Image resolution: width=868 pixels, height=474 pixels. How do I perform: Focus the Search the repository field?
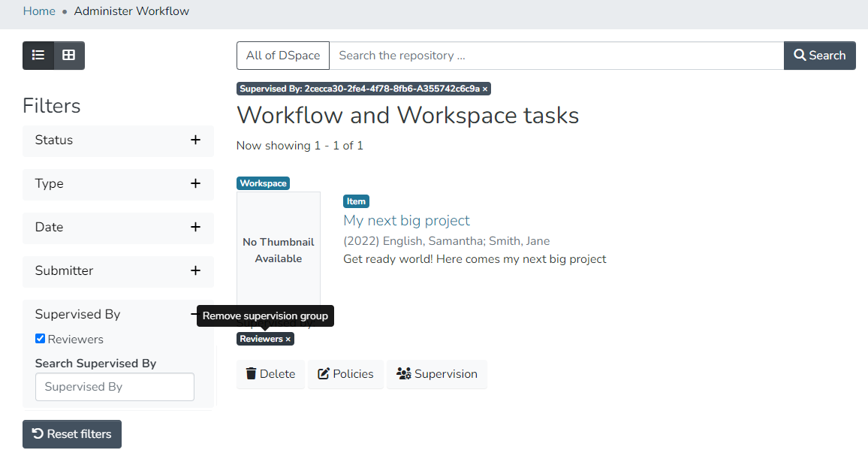coord(556,56)
